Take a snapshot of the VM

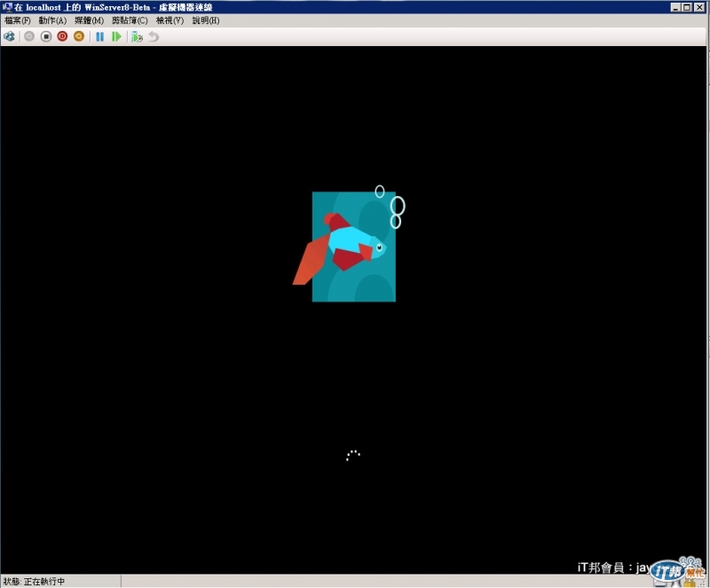(137, 36)
